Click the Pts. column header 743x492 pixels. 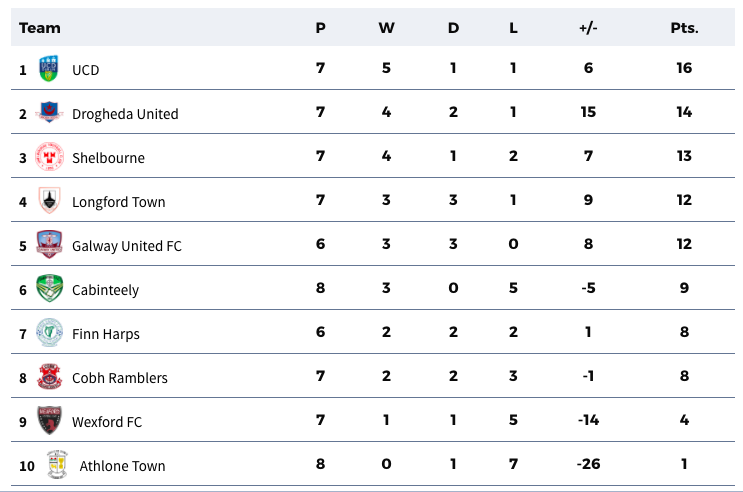click(x=684, y=28)
